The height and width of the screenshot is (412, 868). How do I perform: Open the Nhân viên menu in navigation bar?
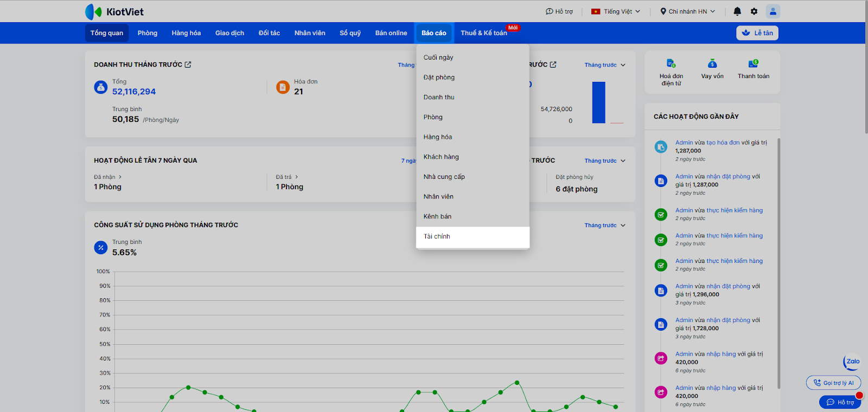click(310, 33)
